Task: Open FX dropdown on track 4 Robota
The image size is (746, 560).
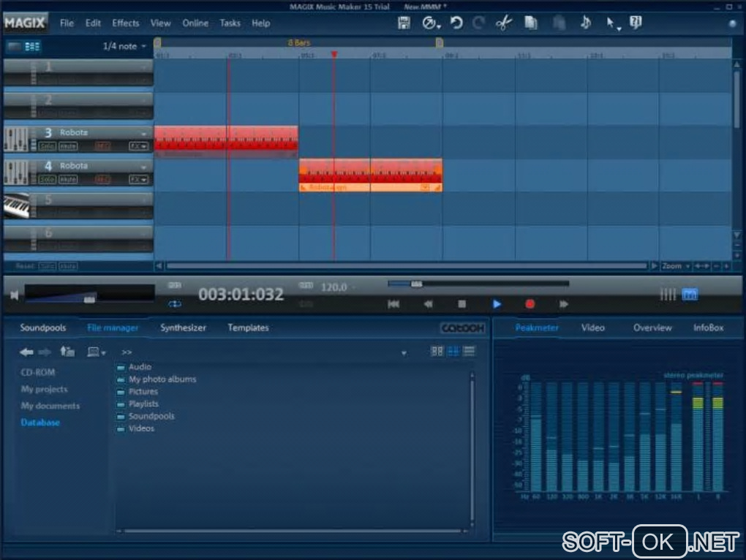Action: pyautogui.click(x=138, y=179)
